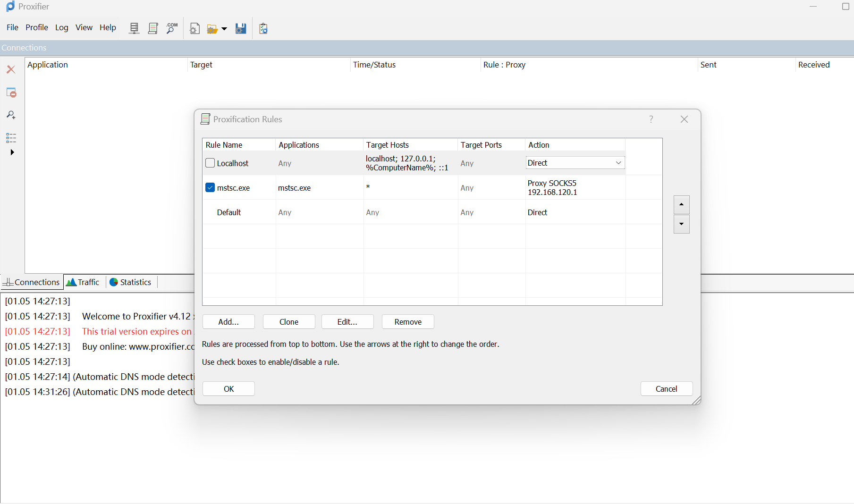Maximize the Proxifier window
854x504 pixels.
pyautogui.click(x=846, y=6)
